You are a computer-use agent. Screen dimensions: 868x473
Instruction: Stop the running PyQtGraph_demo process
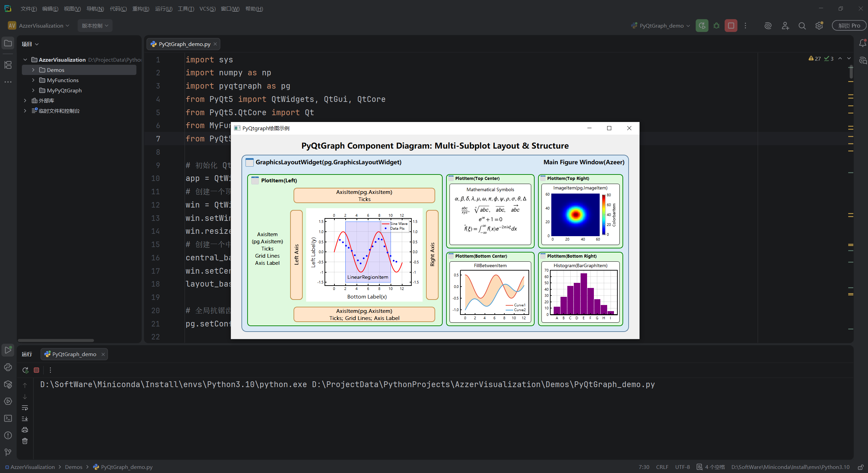(x=731, y=26)
